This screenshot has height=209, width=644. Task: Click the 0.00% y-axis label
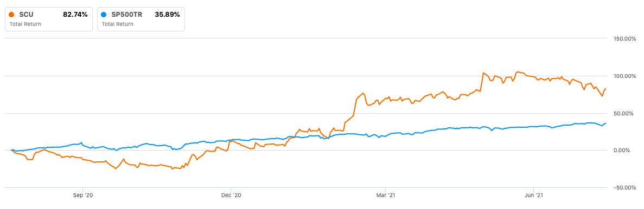tap(627, 151)
